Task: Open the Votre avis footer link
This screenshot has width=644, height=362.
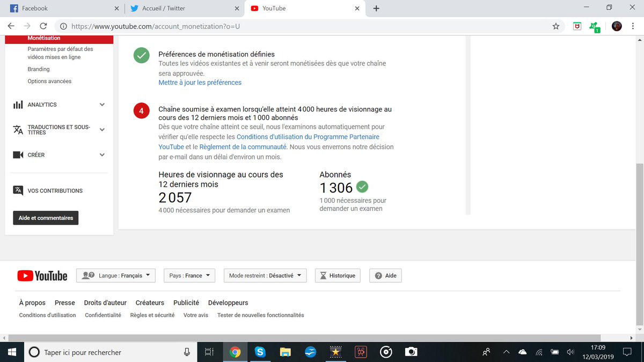Action: pyautogui.click(x=196, y=315)
